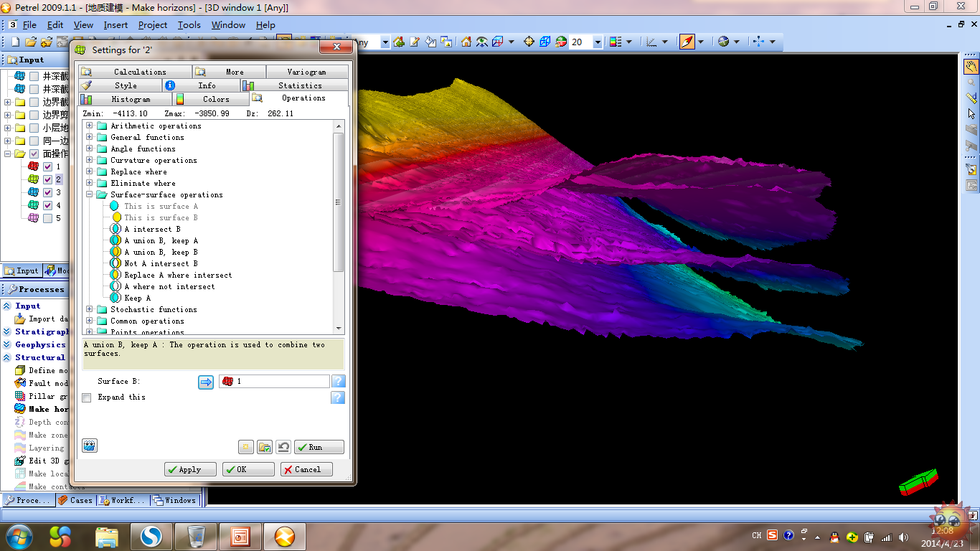
Task: Expand Replace where folder
Action: [x=90, y=171]
